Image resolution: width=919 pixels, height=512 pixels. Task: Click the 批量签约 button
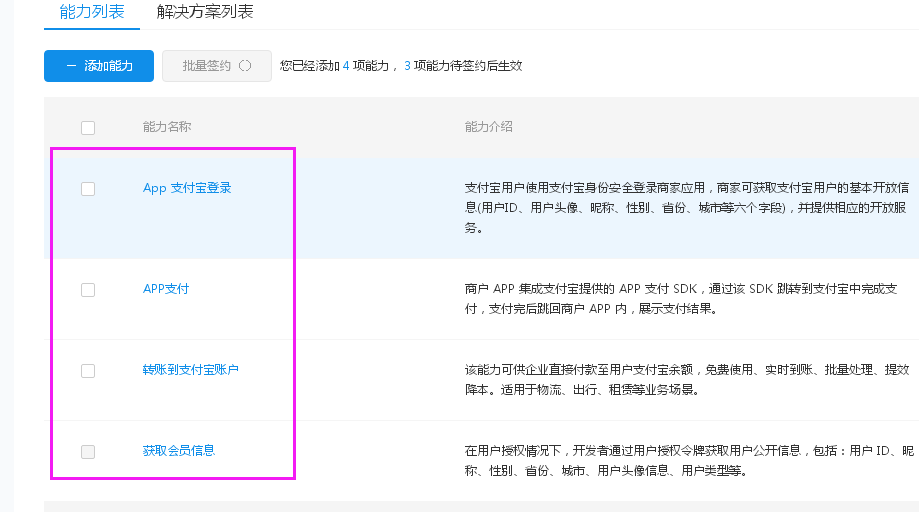point(217,66)
